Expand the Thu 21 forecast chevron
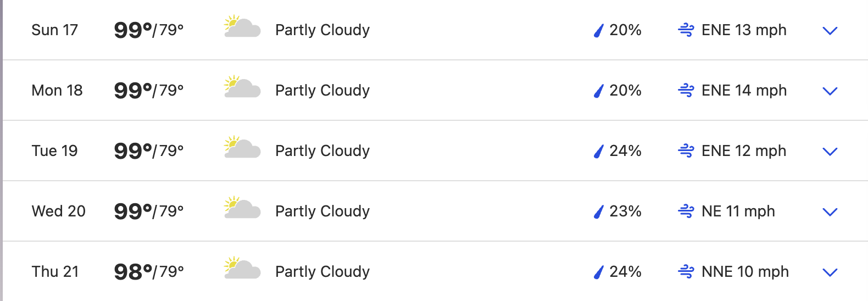The width and height of the screenshot is (868, 301). (x=830, y=272)
